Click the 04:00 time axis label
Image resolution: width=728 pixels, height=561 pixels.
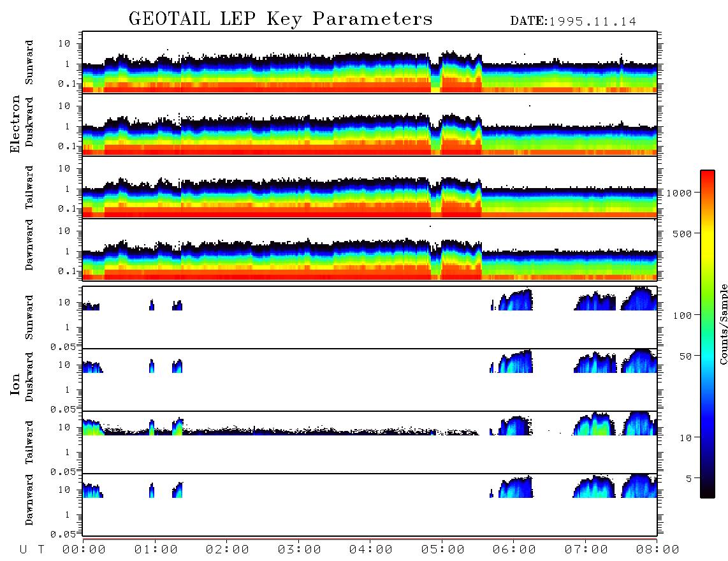pyautogui.click(x=371, y=550)
